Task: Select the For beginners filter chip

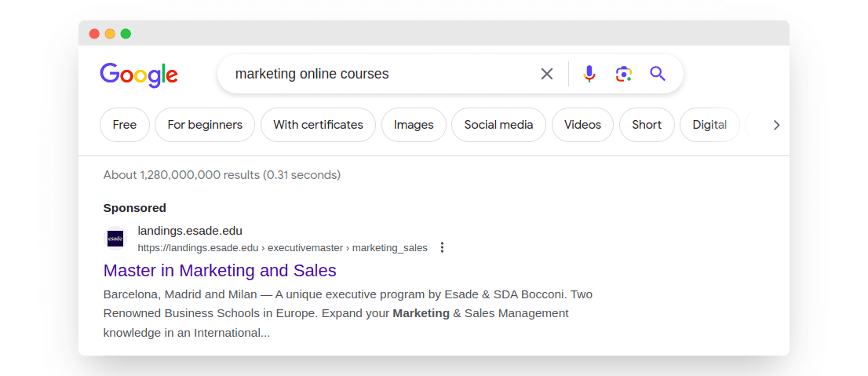Action: point(205,125)
